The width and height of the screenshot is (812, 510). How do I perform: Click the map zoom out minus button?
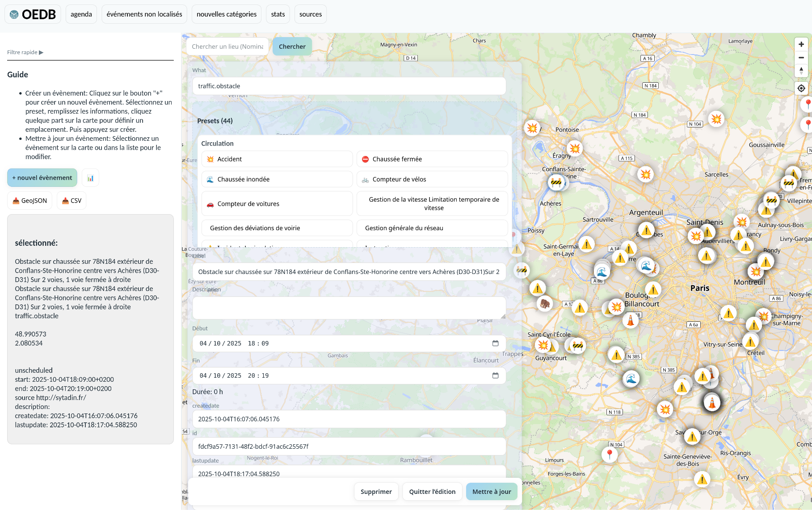click(801, 58)
